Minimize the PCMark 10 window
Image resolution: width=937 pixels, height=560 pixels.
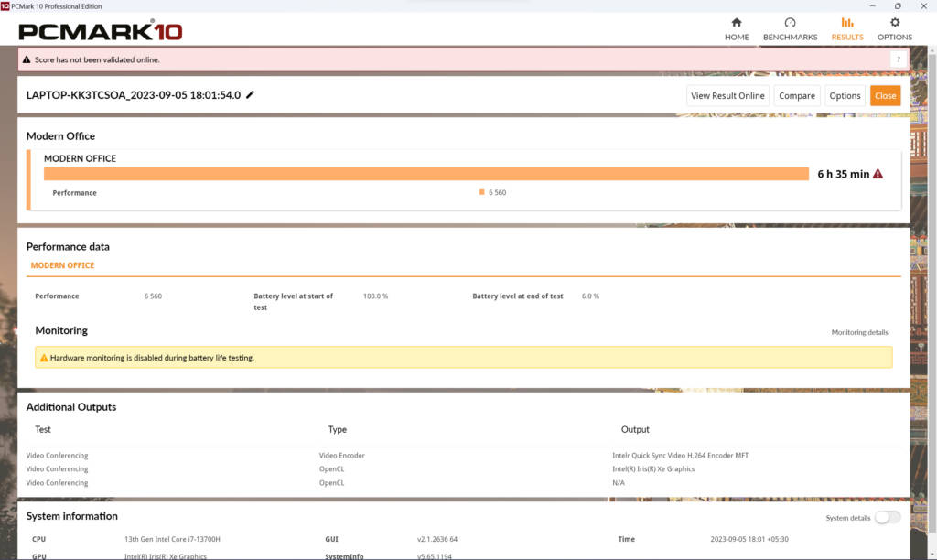872,6
